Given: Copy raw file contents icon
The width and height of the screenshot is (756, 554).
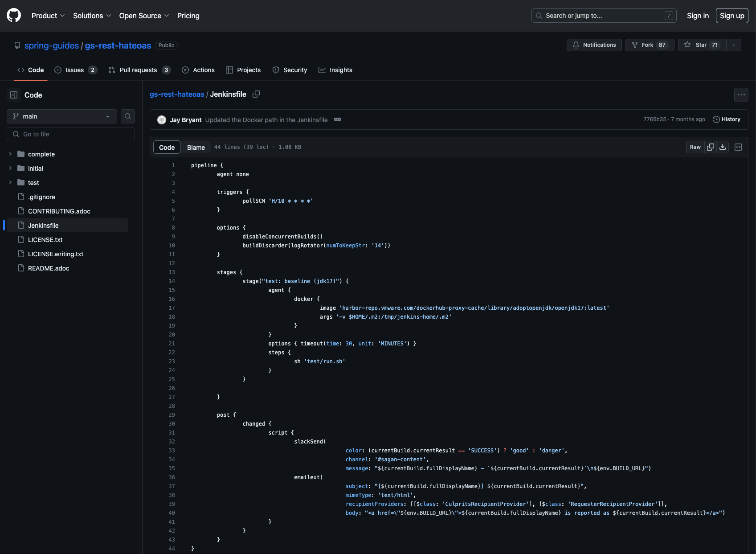Looking at the screenshot, I should tap(711, 147).
